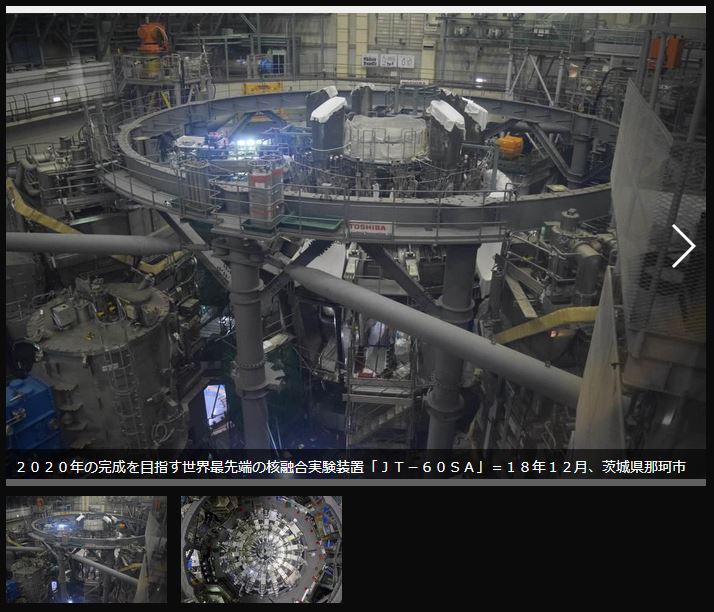Click the gray bar beneath the caption
The width and height of the screenshot is (714, 612).
[356, 482]
